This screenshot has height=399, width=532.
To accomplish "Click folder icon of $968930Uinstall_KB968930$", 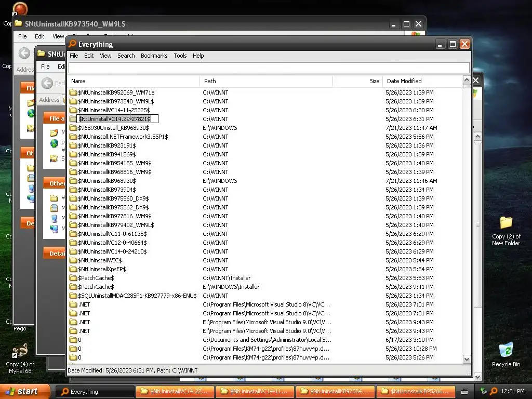I will [x=73, y=128].
